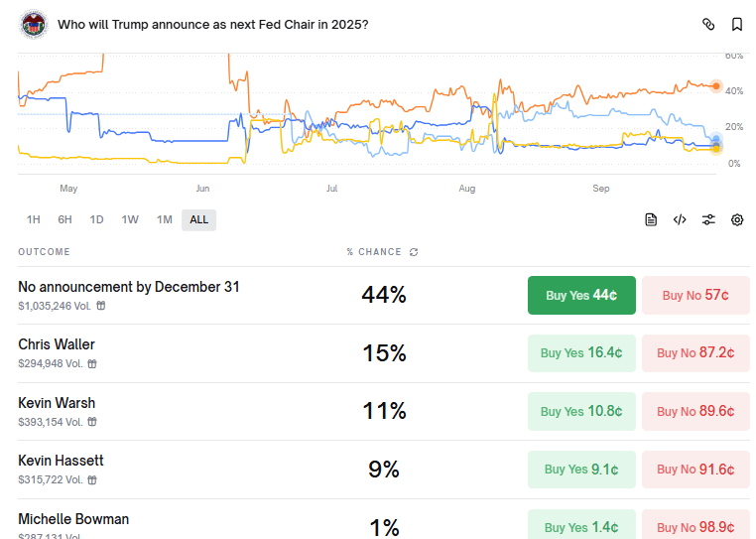This screenshot has height=539, width=756.
Task: Click the gift icon under Kevin Hassett
Action: (x=92, y=480)
